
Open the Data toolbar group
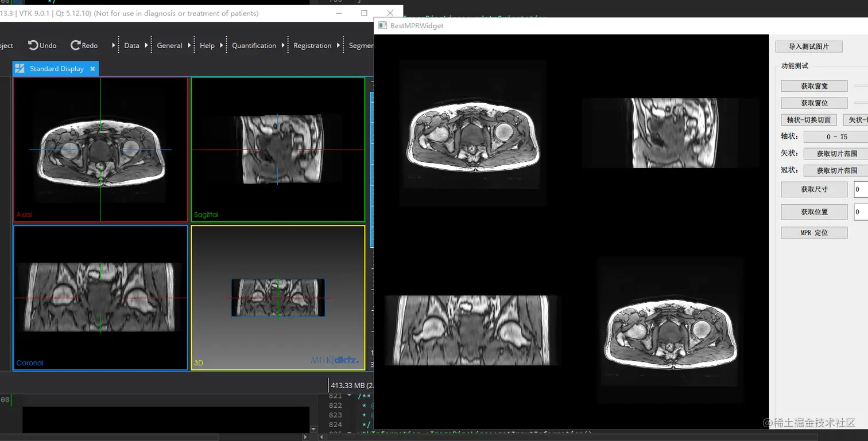[131, 45]
